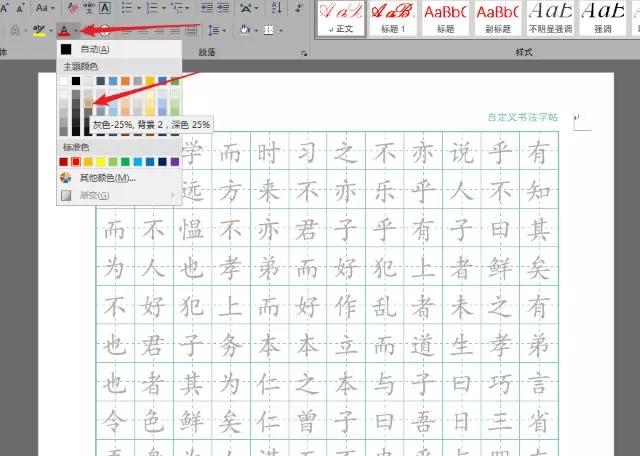The width and height of the screenshot is (640, 456).
Task: Click the character 言 in the grid
Action: (x=538, y=383)
